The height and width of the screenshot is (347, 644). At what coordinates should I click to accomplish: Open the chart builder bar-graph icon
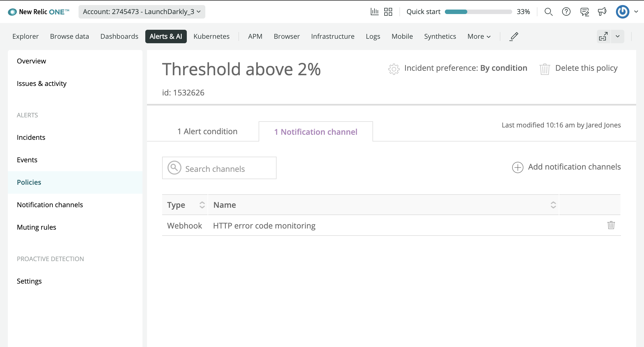click(374, 12)
